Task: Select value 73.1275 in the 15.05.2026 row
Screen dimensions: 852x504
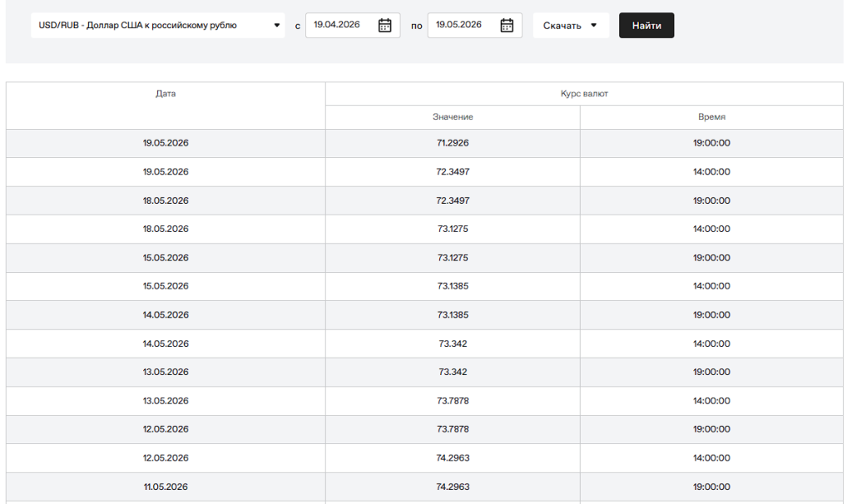Action: (x=453, y=258)
